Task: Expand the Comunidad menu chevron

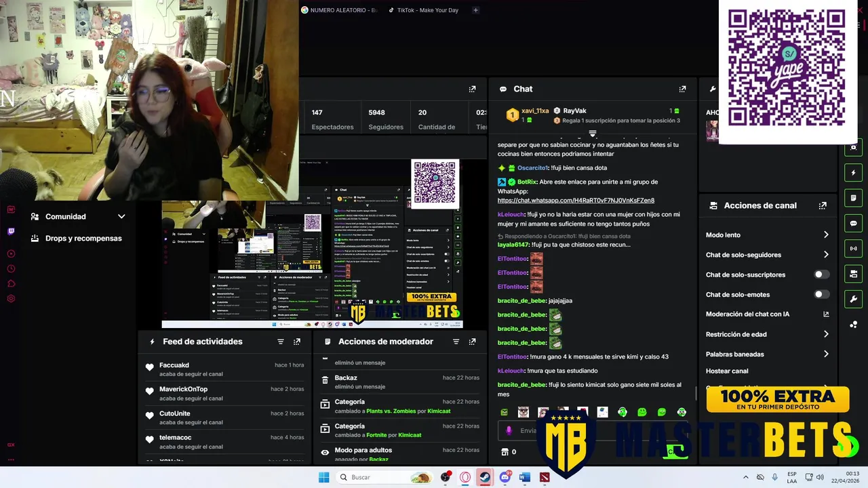Action: click(121, 217)
